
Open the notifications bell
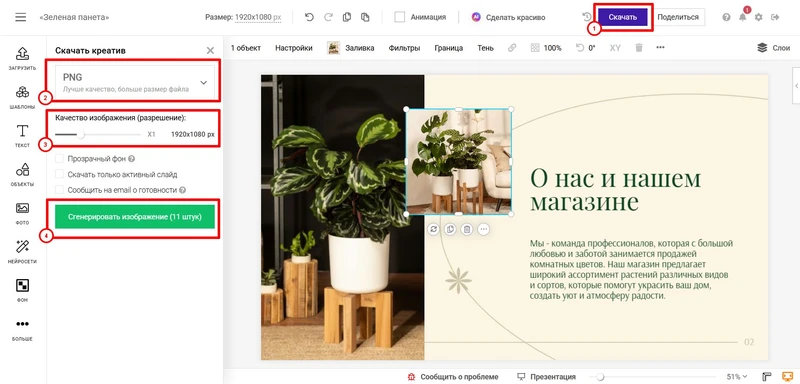pos(742,17)
